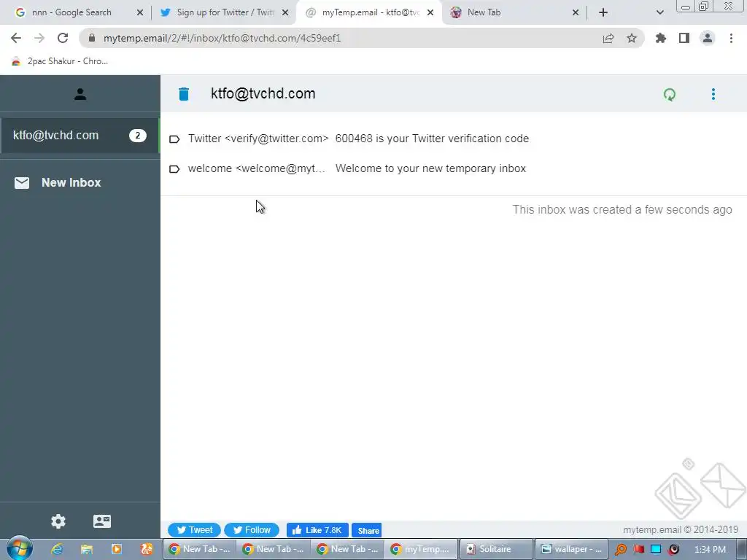Open the Chrome profile avatar

tap(708, 38)
